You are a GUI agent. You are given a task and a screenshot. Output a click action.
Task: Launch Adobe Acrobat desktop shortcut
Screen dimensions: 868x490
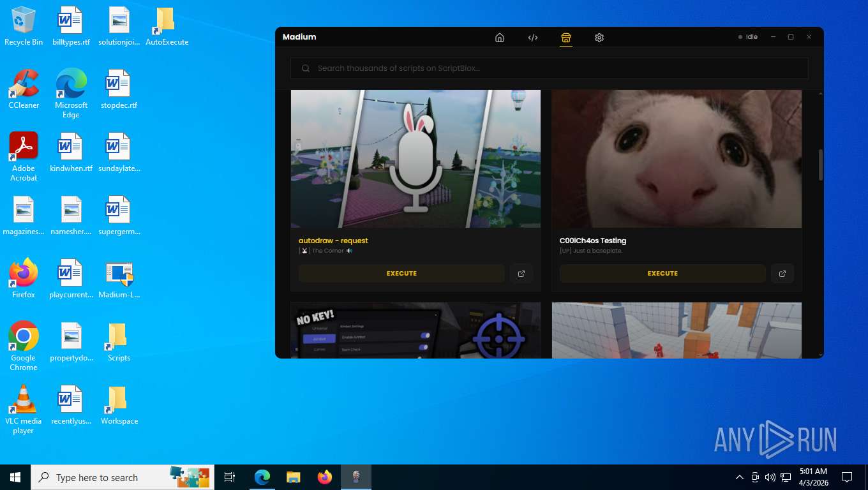pyautogui.click(x=24, y=157)
